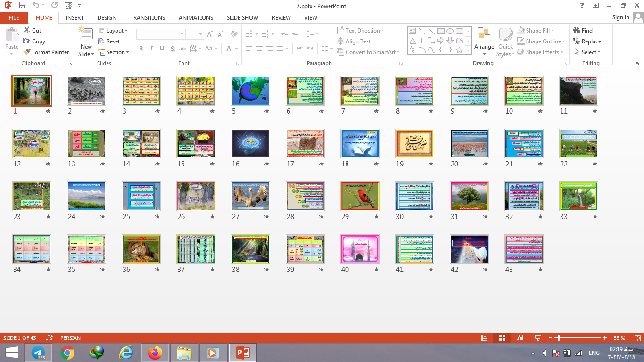Click the Reset slide button
The image size is (644, 362).
[x=109, y=41]
